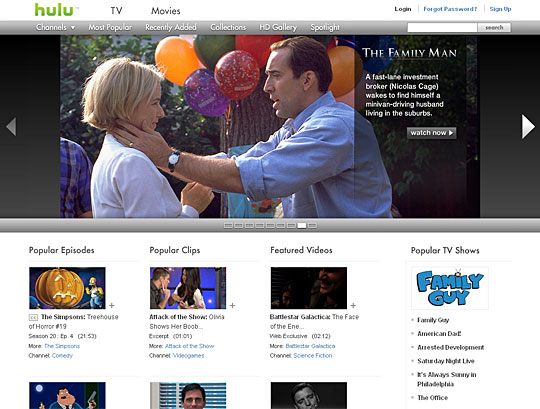
Task: Click the hulu logo
Action: pos(54,9)
